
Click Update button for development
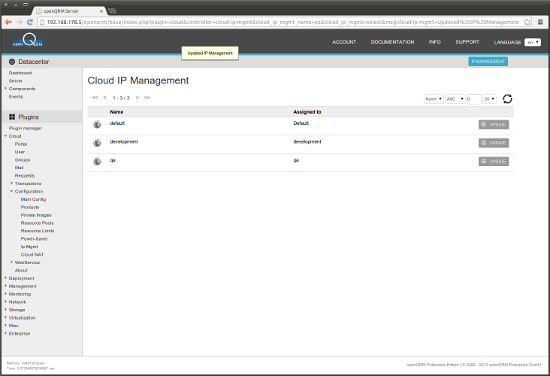494,143
